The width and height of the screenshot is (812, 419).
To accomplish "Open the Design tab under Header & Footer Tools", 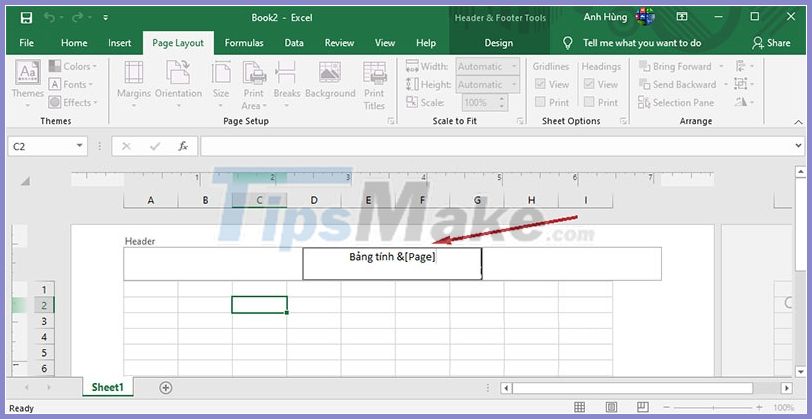I will point(499,43).
